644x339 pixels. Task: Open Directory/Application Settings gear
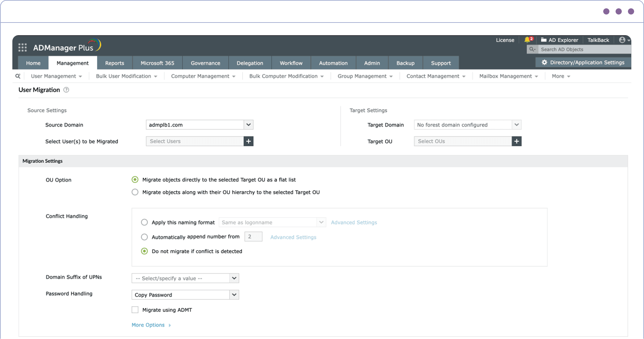[545, 62]
